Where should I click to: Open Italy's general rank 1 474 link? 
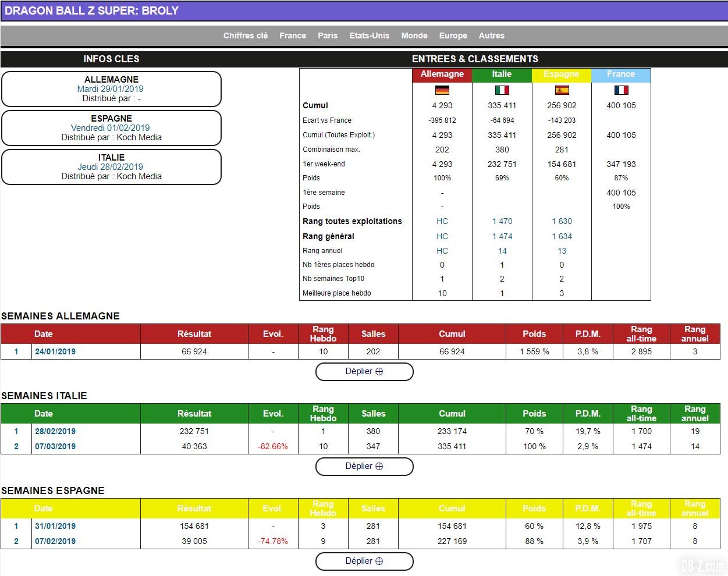[502, 236]
